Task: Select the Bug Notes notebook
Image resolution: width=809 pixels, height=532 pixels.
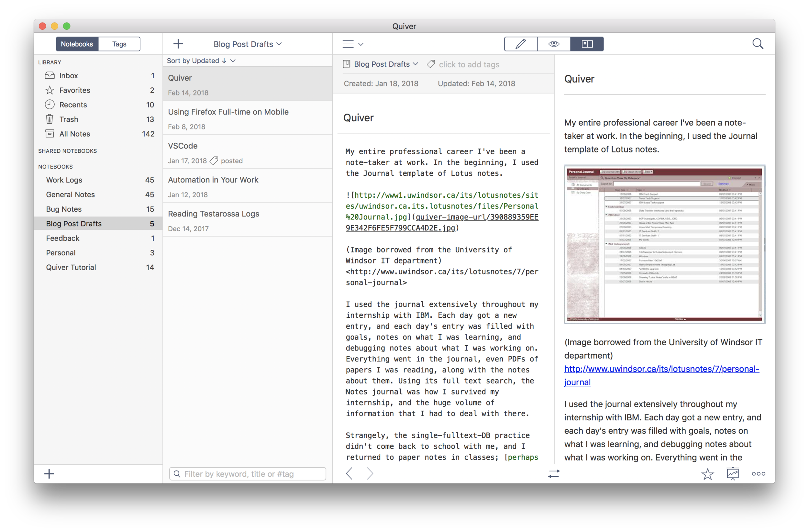Action: click(x=98, y=209)
